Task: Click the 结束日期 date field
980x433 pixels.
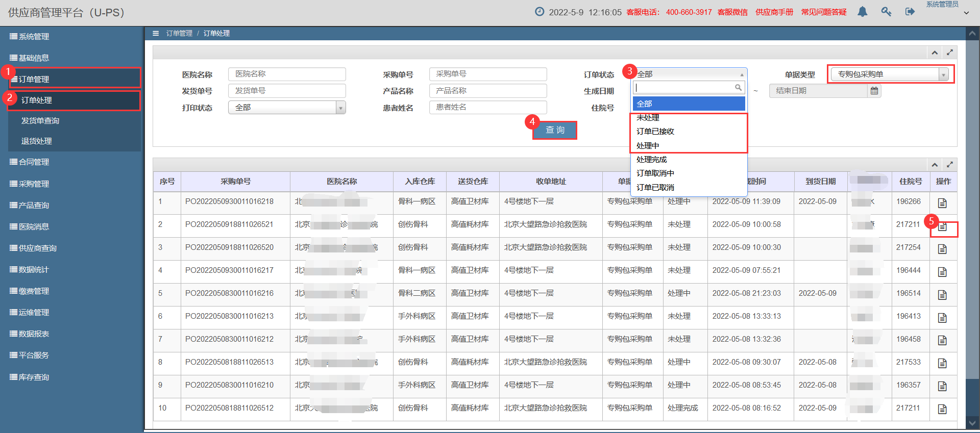Action: coord(818,91)
